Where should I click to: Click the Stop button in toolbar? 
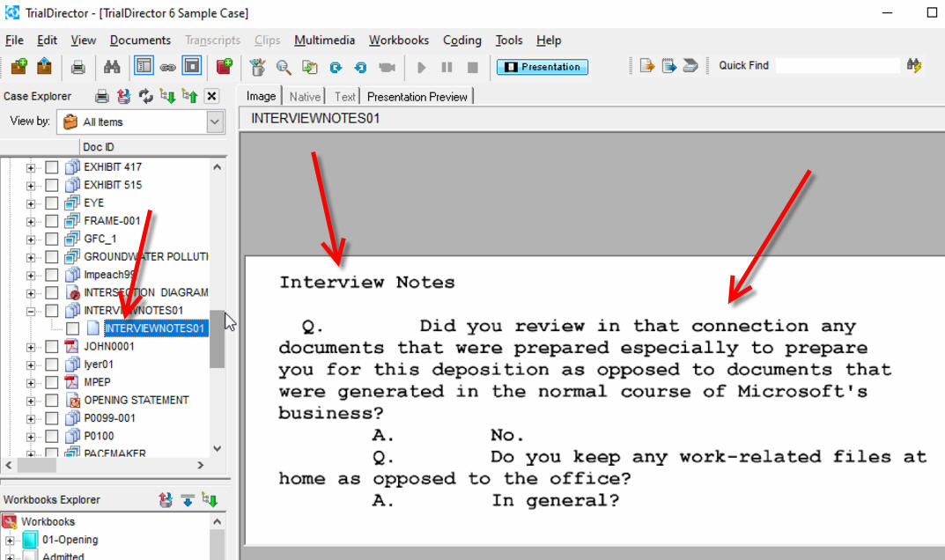click(x=472, y=67)
